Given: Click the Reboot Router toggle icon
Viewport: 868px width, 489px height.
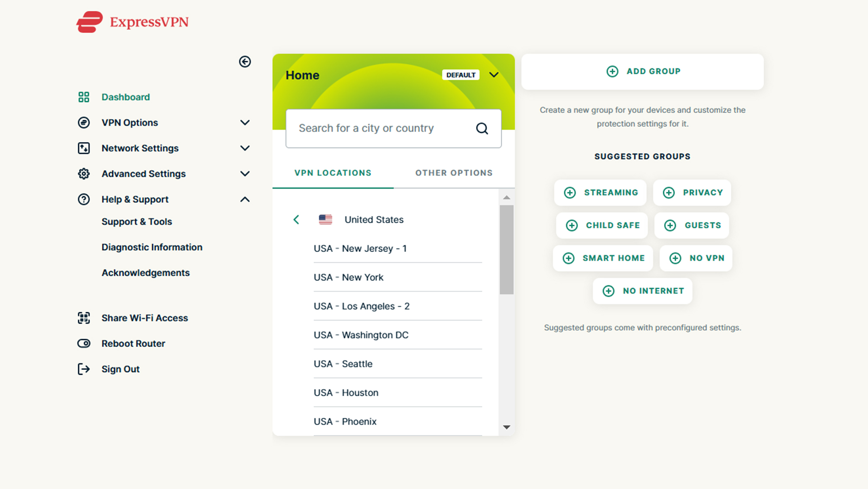Looking at the screenshot, I should click(84, 344).
